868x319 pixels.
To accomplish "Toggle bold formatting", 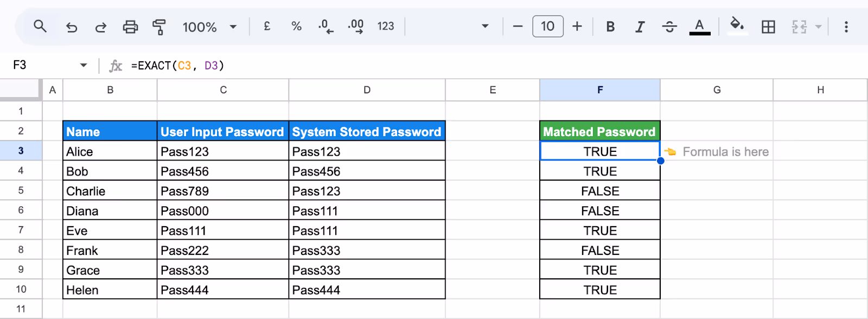I will (610, 27).
